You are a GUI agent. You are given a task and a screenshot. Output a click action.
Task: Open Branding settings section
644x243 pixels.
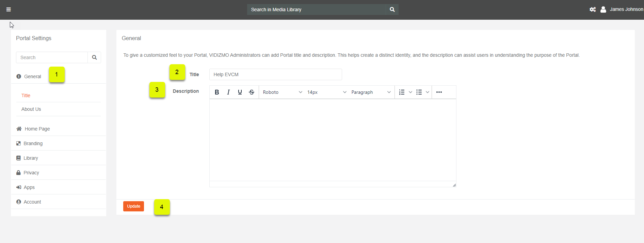33,143
